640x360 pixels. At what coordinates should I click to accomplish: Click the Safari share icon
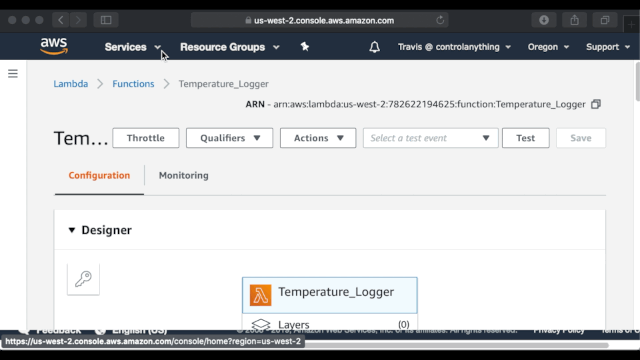tap(574, 20)
